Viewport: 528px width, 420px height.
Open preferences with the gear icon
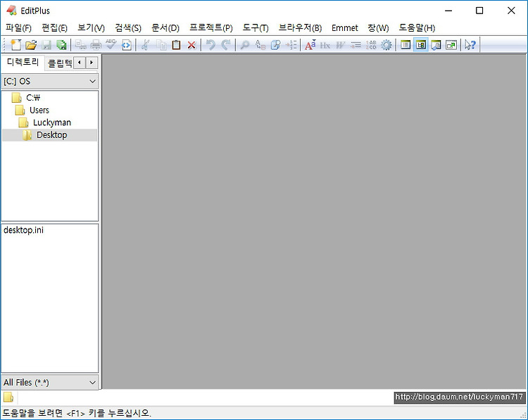[386, 45]
